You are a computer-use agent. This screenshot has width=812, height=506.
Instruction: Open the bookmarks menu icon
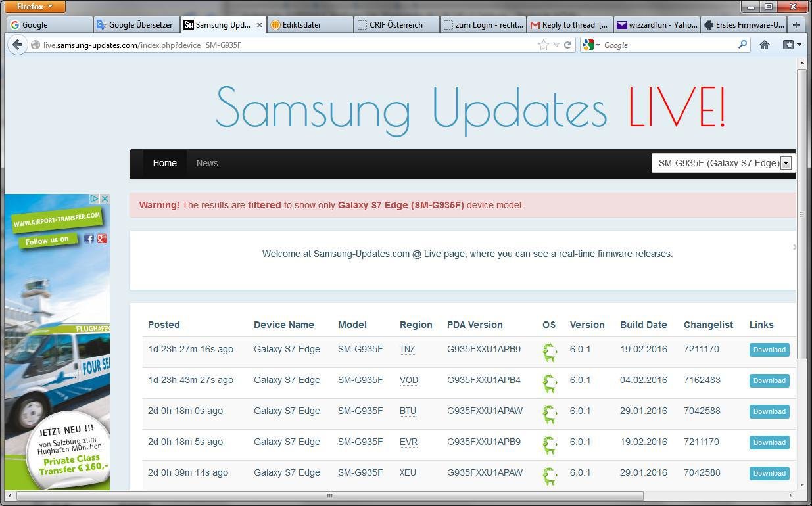click(791, 45)
